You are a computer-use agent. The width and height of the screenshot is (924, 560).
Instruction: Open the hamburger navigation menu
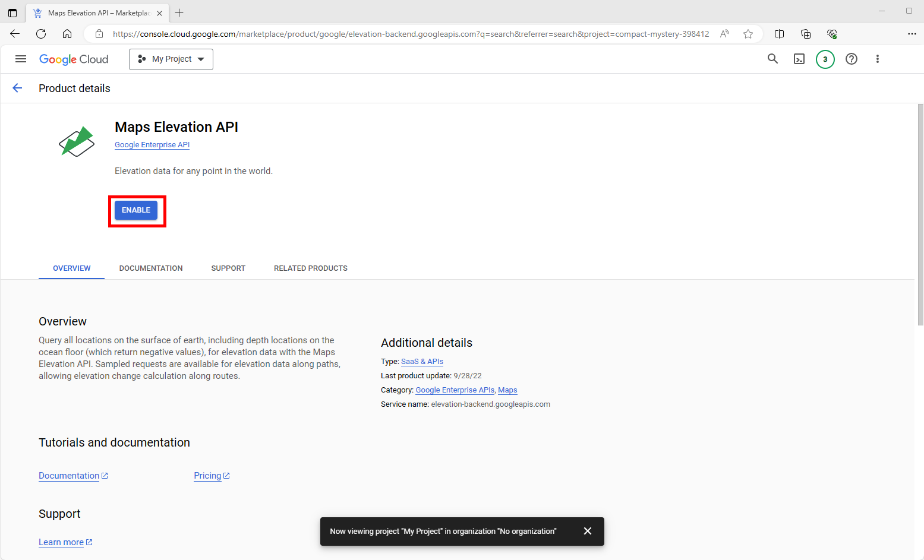coord(21,59)
